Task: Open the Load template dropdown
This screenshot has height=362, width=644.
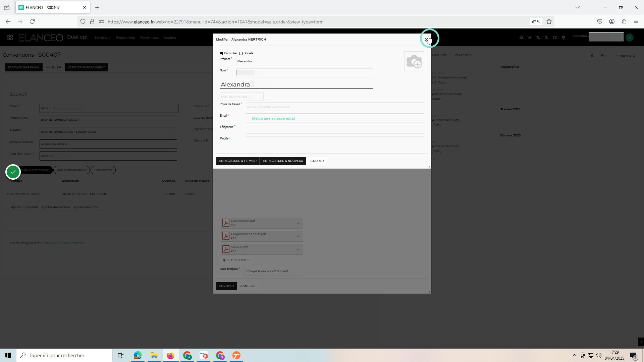Action: [x=274, y=271]
